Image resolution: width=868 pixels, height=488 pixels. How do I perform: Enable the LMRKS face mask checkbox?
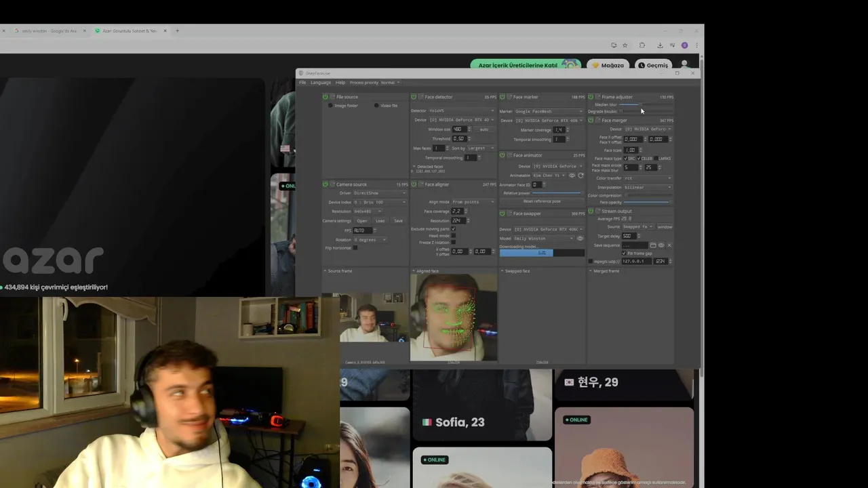[656, 159]
